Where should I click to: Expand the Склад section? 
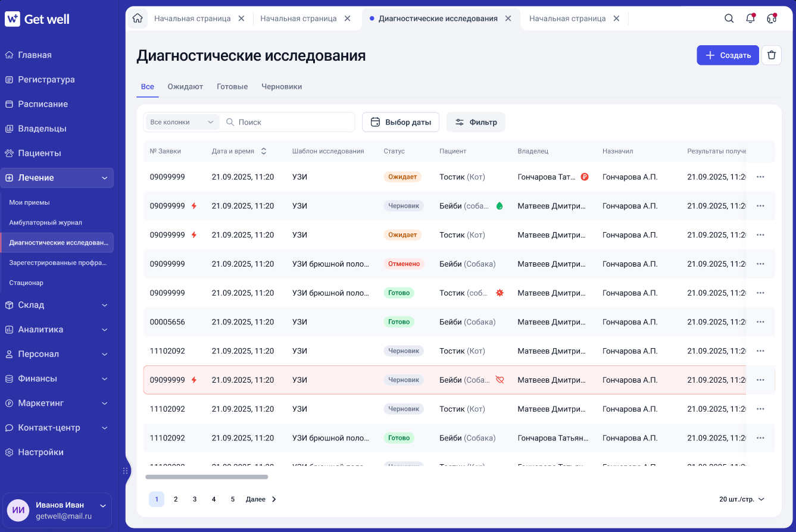tap(105, 305)
